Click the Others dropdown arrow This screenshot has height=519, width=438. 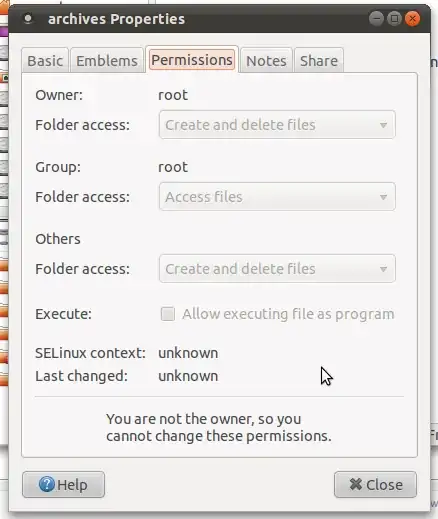383,269
